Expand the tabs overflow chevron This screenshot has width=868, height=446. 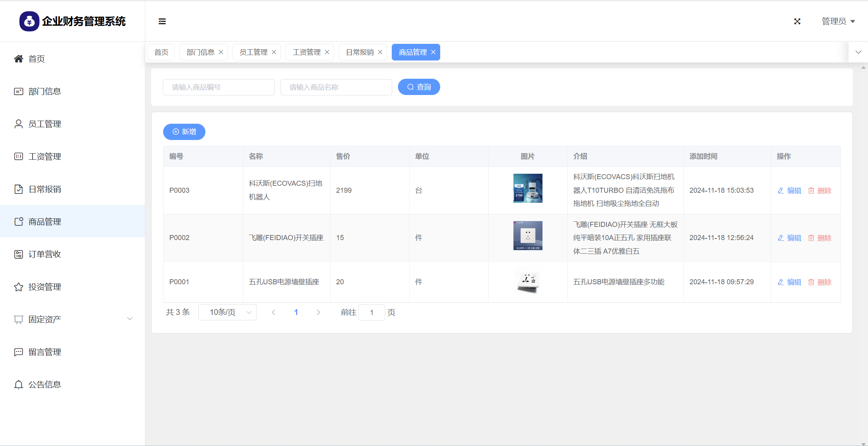pos(858,52)
